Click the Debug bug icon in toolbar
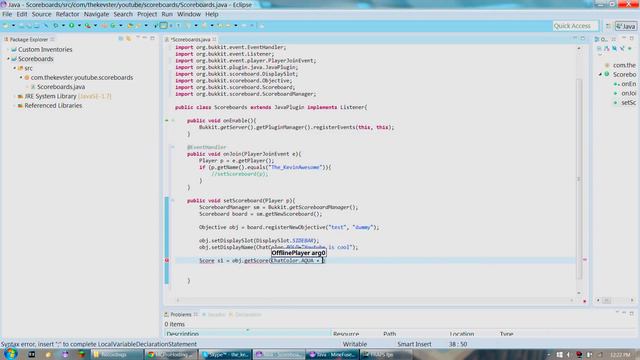 [x=56, y=25]
